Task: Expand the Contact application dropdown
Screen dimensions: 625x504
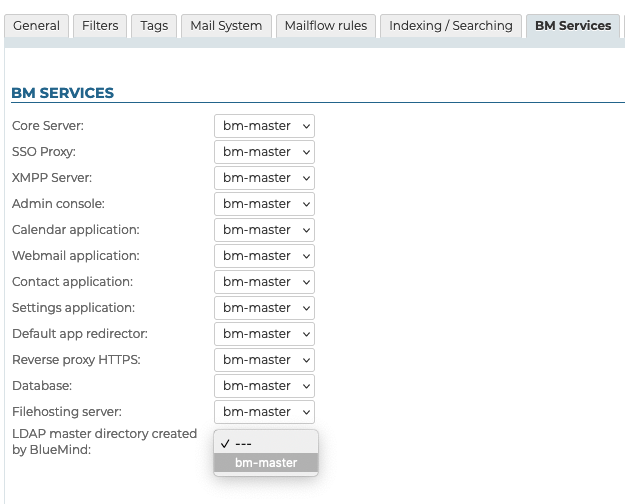Action: pos(264,282)
